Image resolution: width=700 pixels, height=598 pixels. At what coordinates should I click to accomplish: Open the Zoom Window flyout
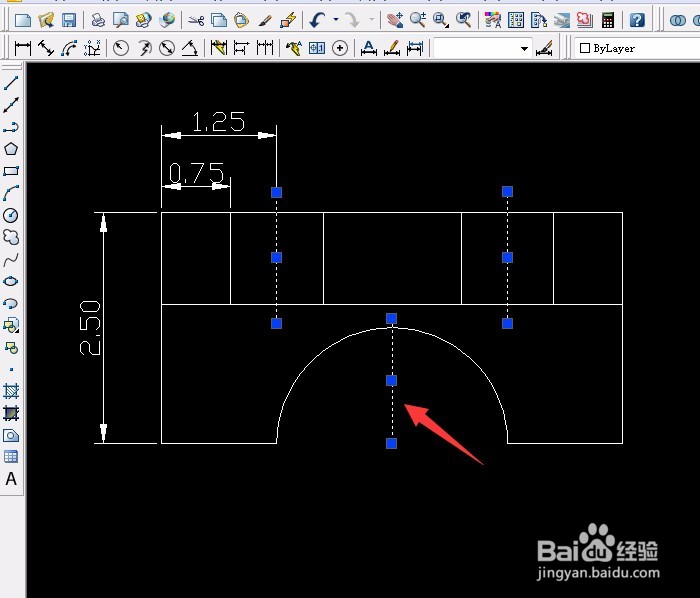pyautogui.click(x=441, y=20)
